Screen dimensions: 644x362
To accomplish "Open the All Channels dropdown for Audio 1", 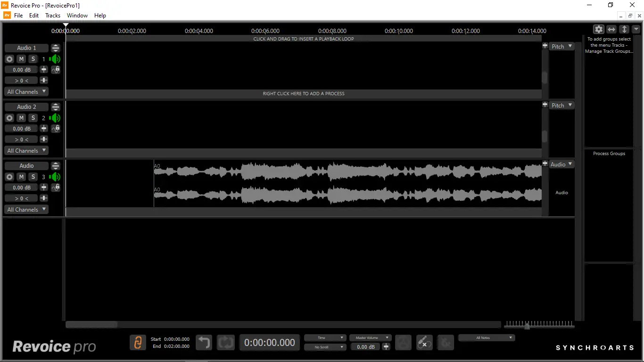I will point(26,91).
